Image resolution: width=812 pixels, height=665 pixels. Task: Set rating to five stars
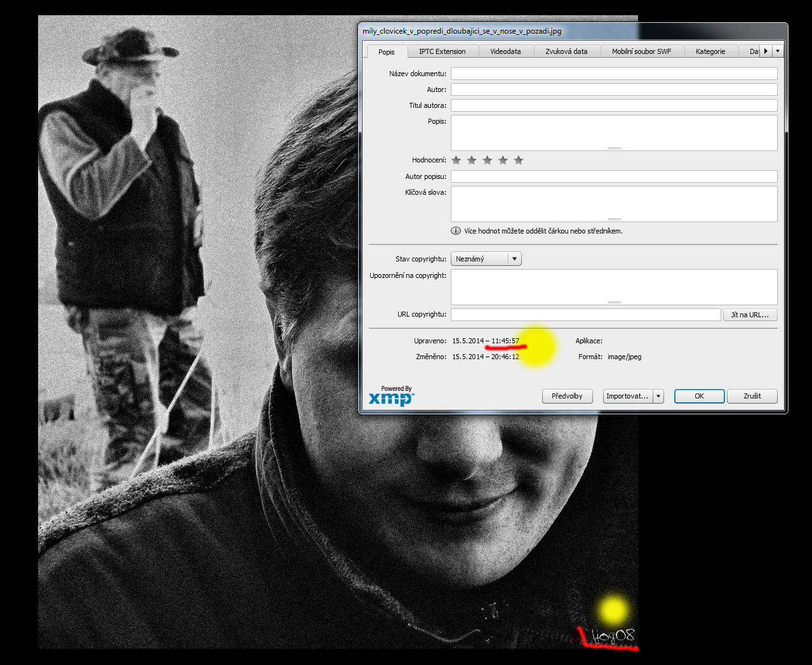[x=519, y=161]
